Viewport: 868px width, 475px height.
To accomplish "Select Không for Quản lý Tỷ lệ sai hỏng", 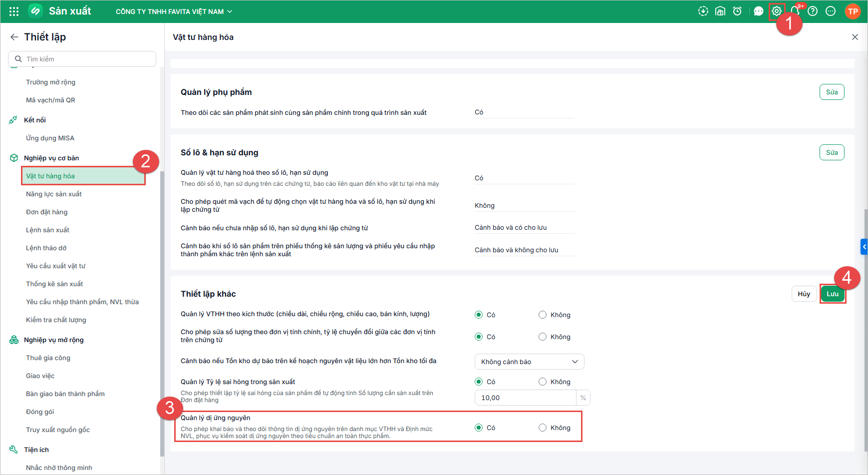I will click(x=543, y=382).
